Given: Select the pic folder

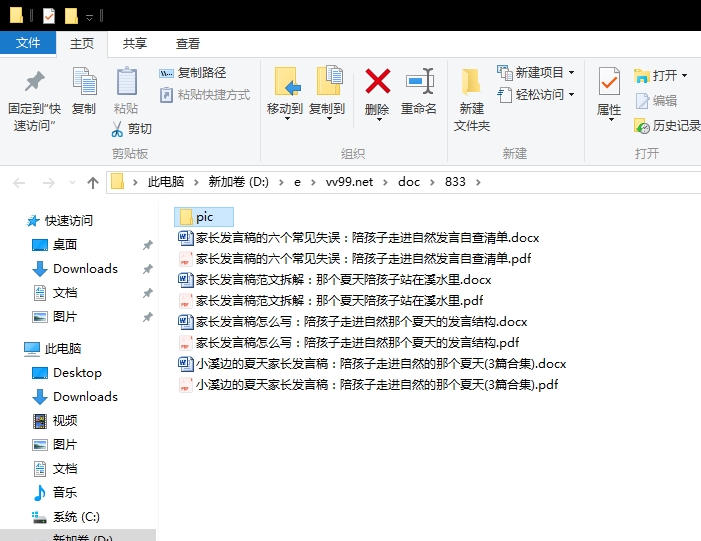Looking at the screenshot, I should (204, 217).
